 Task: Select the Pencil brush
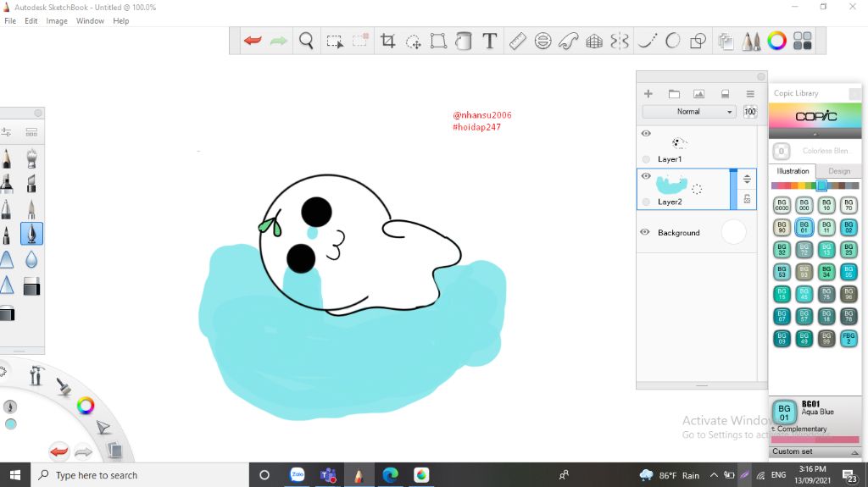click(6, 159)
